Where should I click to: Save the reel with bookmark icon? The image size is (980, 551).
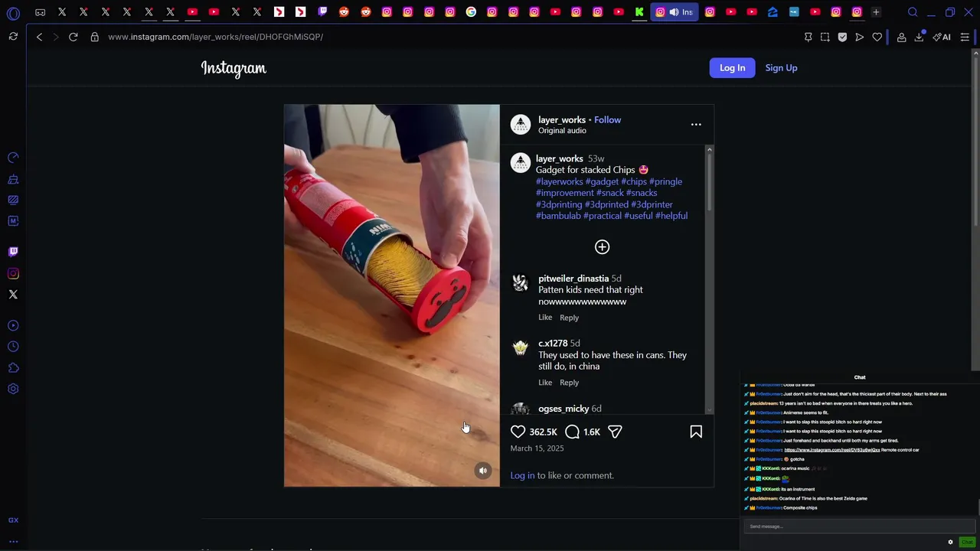[x=696, y=432]
